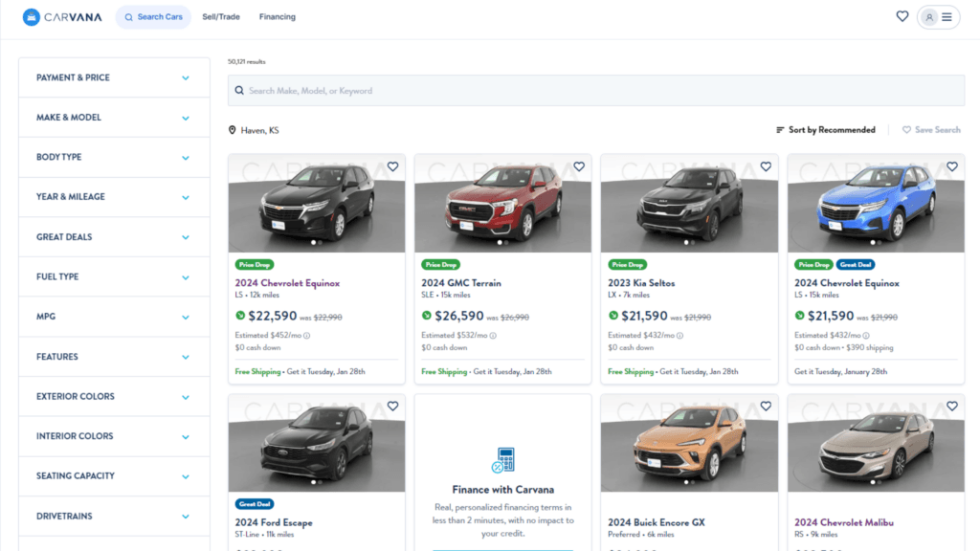Favorite the 2023 Kia Seltos
980x551 pixels.
pyautogui.click(x=766, y=166)
